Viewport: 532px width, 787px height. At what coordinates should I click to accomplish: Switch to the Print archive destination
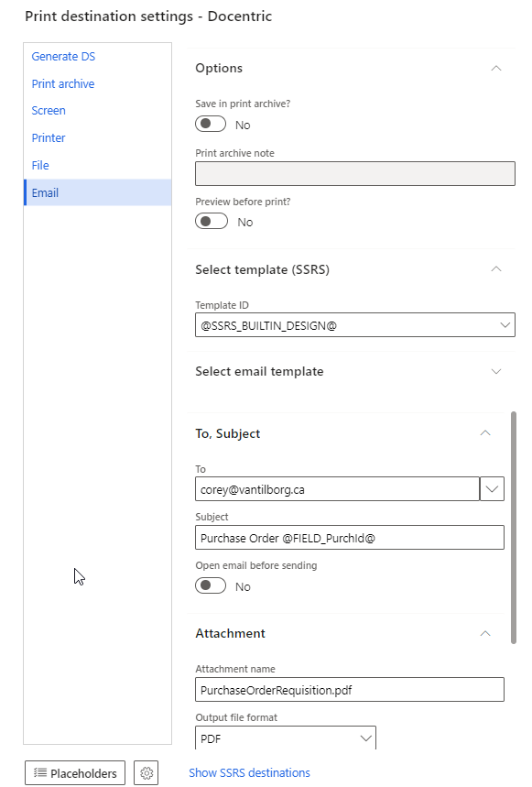coord(63,83)
